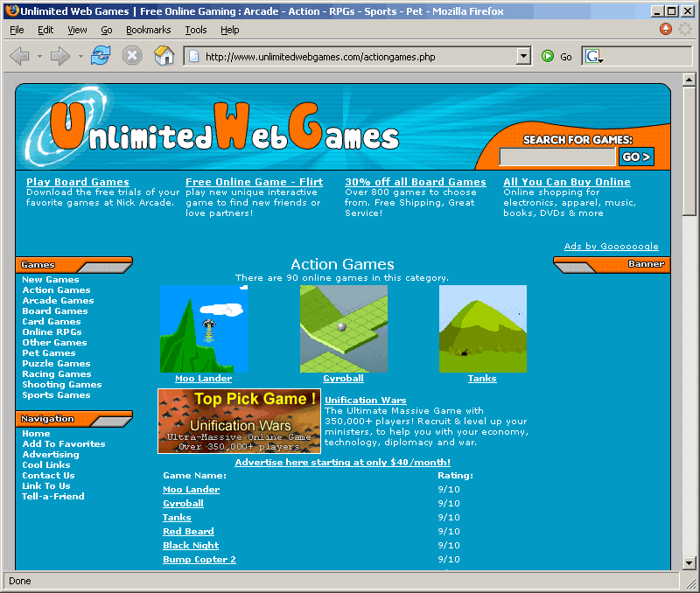Go to the Home page icon
The width and height of the screenshot is (700, 593).
tap(164, 57)
